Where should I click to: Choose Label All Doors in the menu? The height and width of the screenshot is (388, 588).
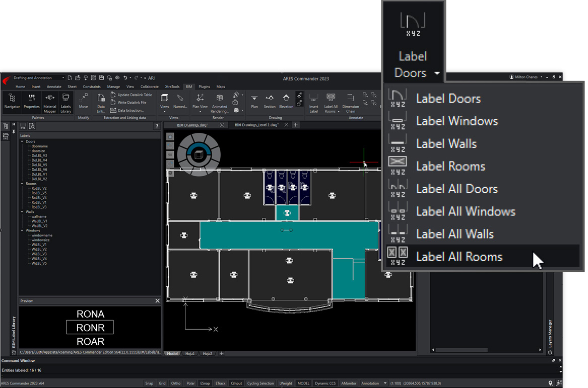tap(483, 189)
